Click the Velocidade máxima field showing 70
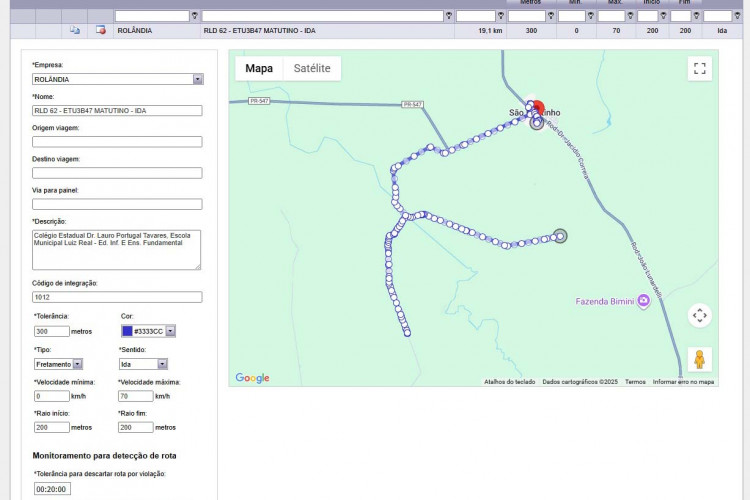 [x=135, y=396]
